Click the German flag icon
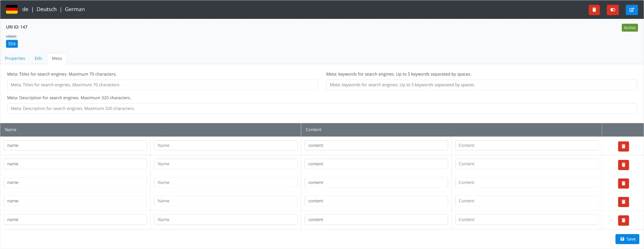This screenshot has width=644, height=249. [x=12, y=9]
